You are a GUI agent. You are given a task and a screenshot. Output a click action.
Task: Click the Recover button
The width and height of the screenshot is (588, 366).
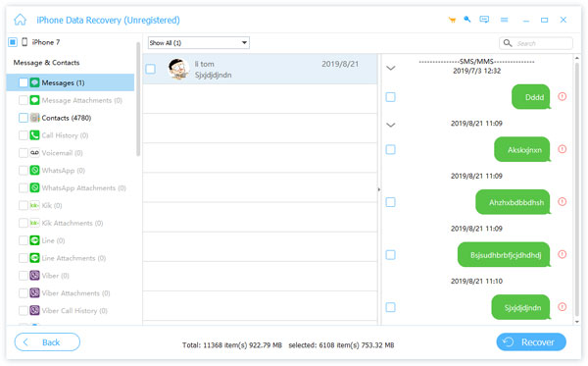click(531, 342)
